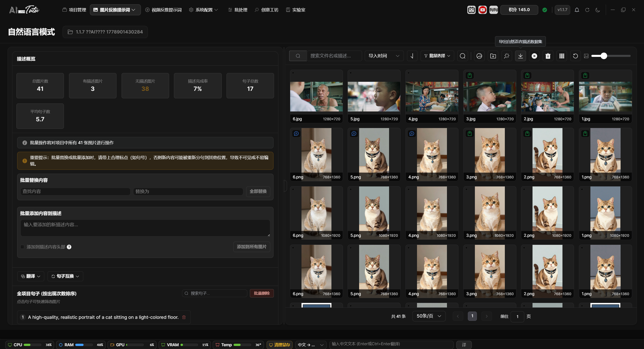This screenshot has width=644, height=349.
Task: Open the 50条/页 page size dropdown
Action: tap(429, 316)
